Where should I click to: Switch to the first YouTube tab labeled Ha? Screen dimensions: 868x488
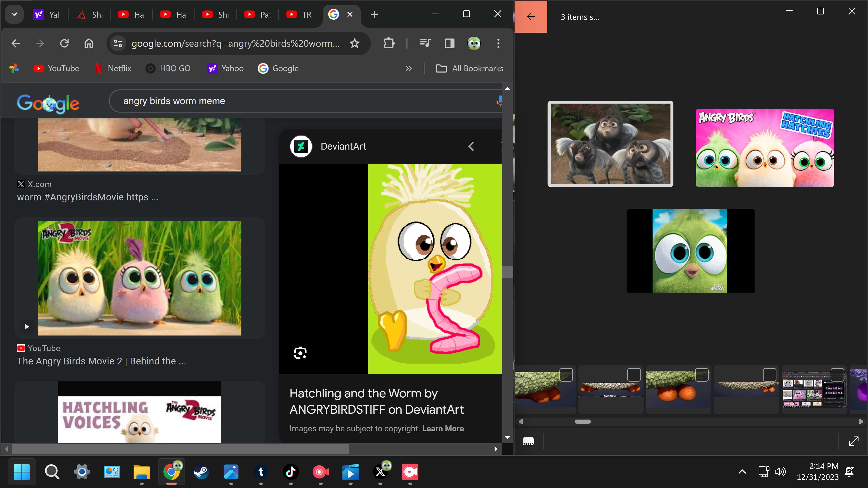pos(131,14)
